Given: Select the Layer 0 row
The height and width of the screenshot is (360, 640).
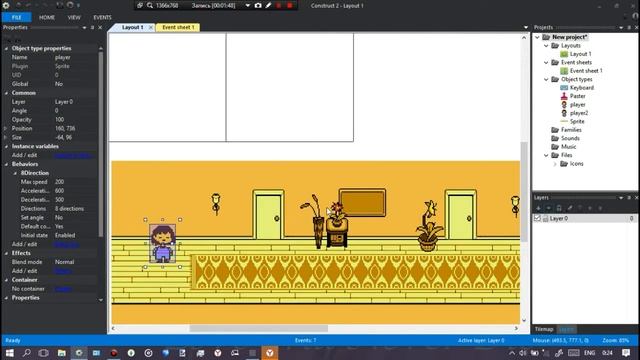Looking at the screenshot, I should click(x=584, y=219).
